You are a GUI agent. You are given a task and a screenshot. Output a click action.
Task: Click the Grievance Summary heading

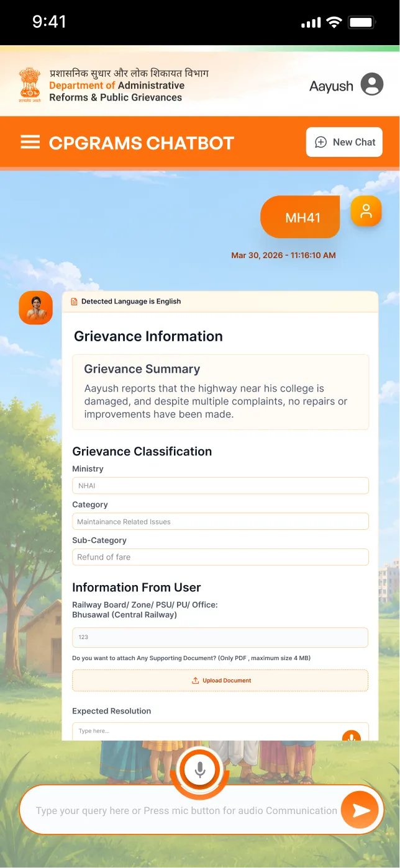pyautogui.click(x=142, y=369)
